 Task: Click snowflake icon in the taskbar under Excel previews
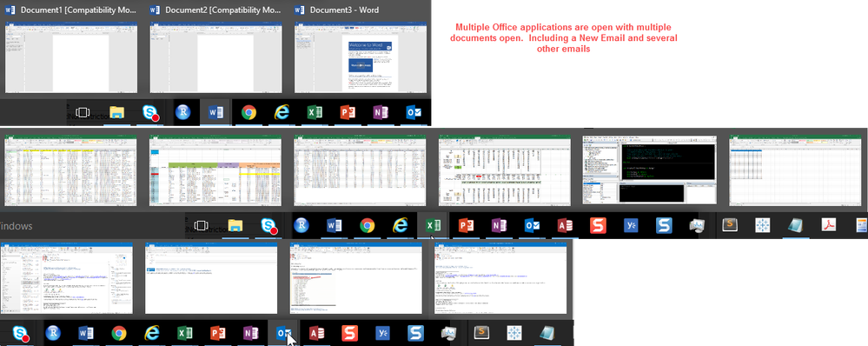pos(763,225)
